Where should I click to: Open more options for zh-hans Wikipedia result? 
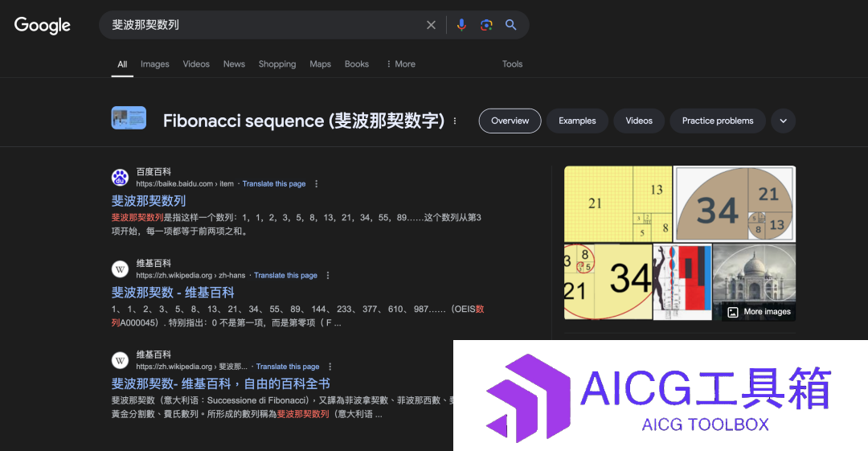pos(328,276)
